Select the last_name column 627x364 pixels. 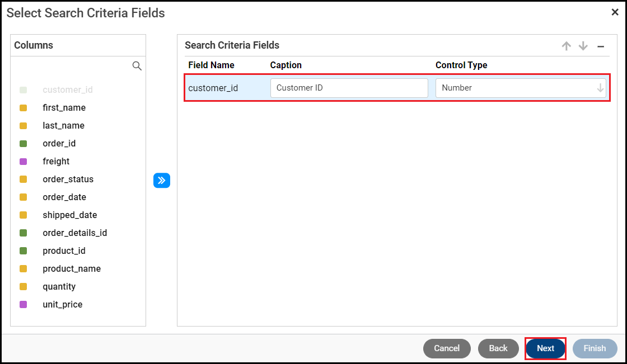pos(63,126)
